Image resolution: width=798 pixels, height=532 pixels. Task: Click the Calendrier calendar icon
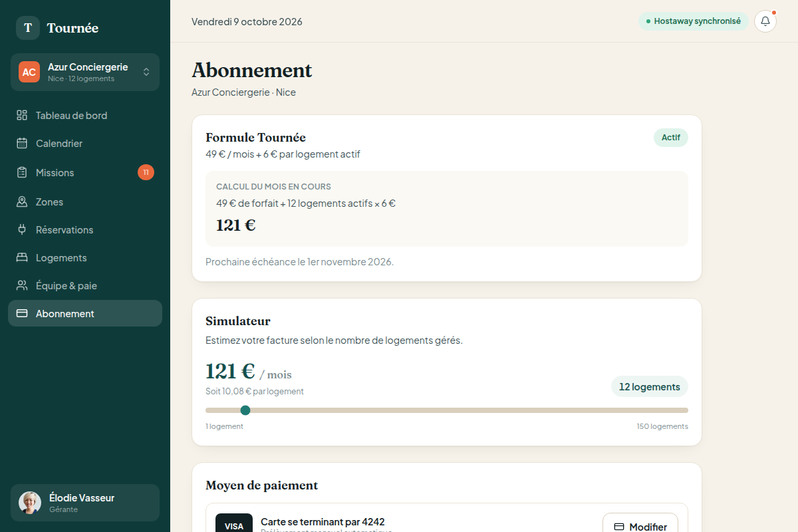point(22,143)
